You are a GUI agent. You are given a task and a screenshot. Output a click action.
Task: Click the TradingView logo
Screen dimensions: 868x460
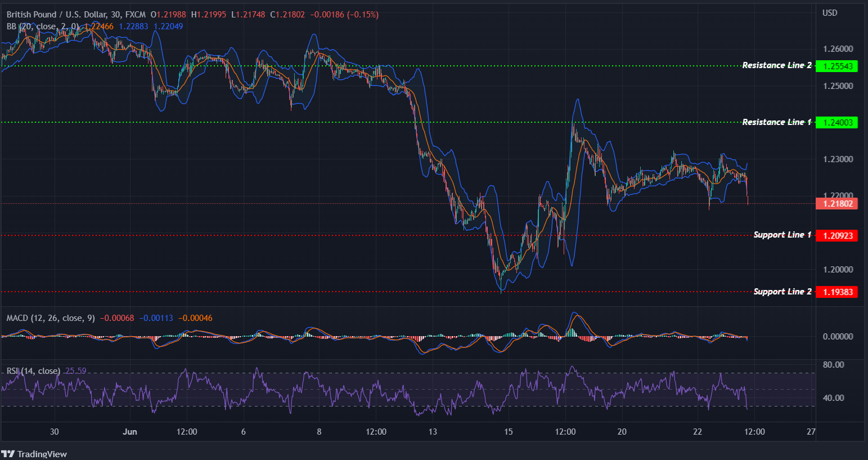34,454
